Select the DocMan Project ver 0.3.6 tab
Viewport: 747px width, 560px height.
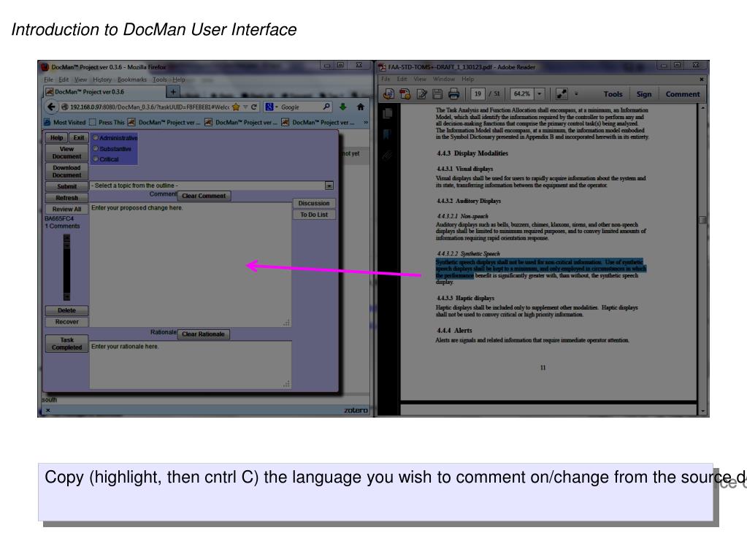click(104, 92)
